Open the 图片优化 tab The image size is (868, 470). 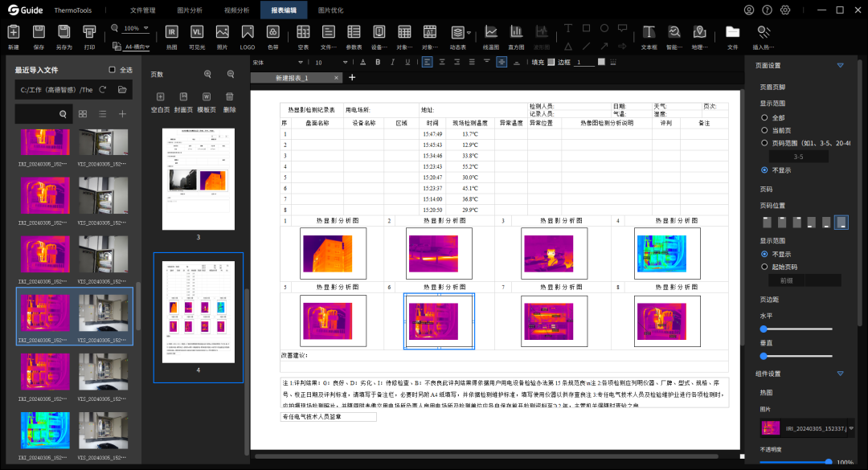point(331,10)
